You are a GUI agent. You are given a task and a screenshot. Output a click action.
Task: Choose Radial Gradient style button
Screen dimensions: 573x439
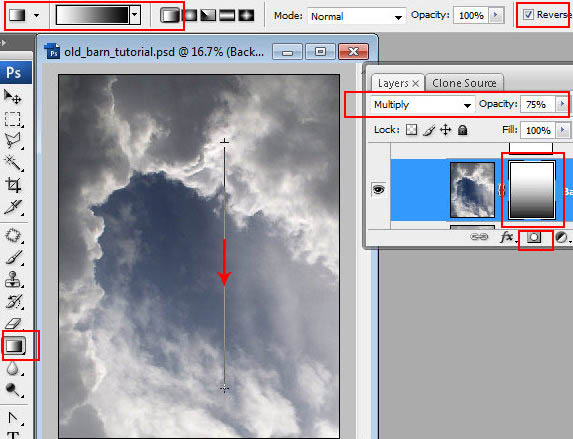click(x=190, y=15)
